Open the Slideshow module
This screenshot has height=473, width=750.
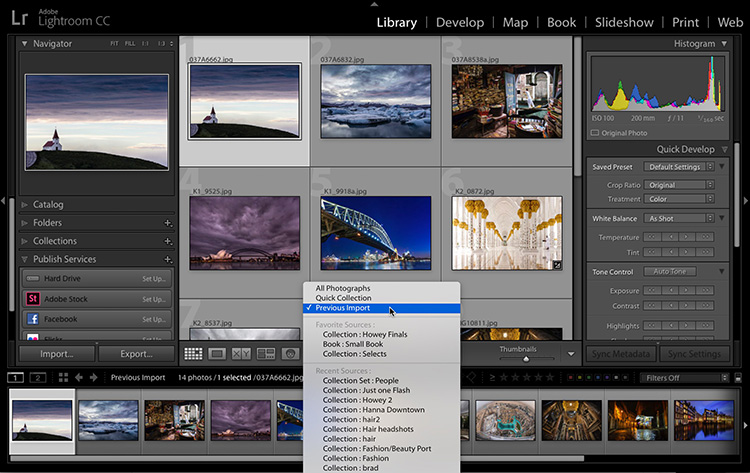624,22
